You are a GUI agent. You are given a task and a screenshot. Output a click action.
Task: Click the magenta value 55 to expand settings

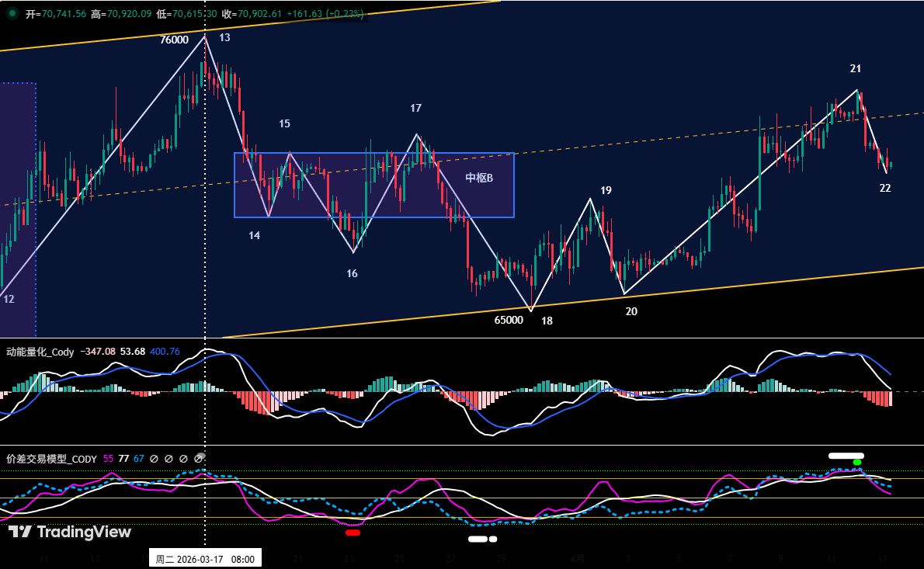pyautogui.click(x=109, y=458)
